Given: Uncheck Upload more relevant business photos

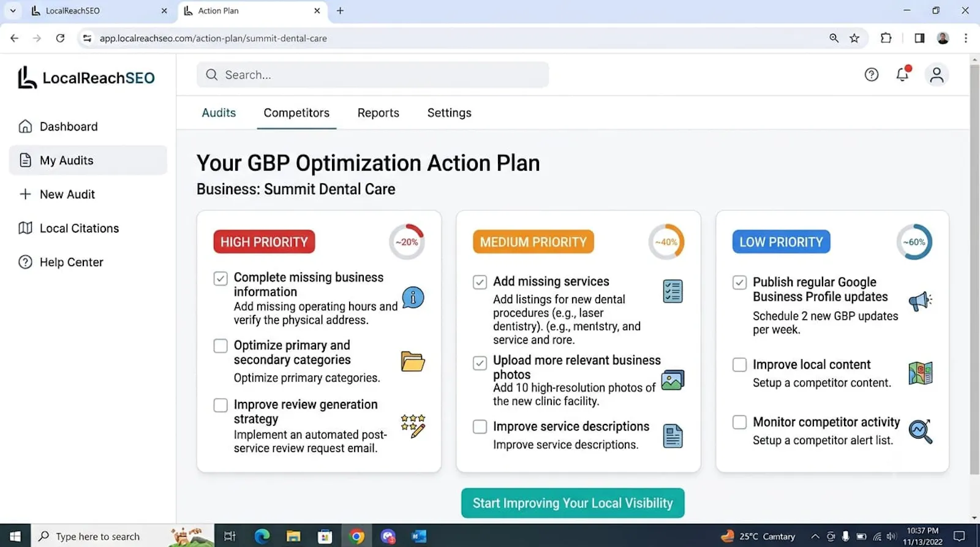Looking at the screenshot, I should click(480, 363).
